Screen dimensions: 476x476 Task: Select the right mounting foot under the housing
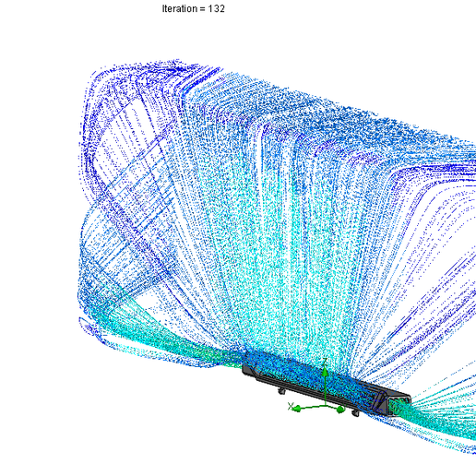click(355, 413)
